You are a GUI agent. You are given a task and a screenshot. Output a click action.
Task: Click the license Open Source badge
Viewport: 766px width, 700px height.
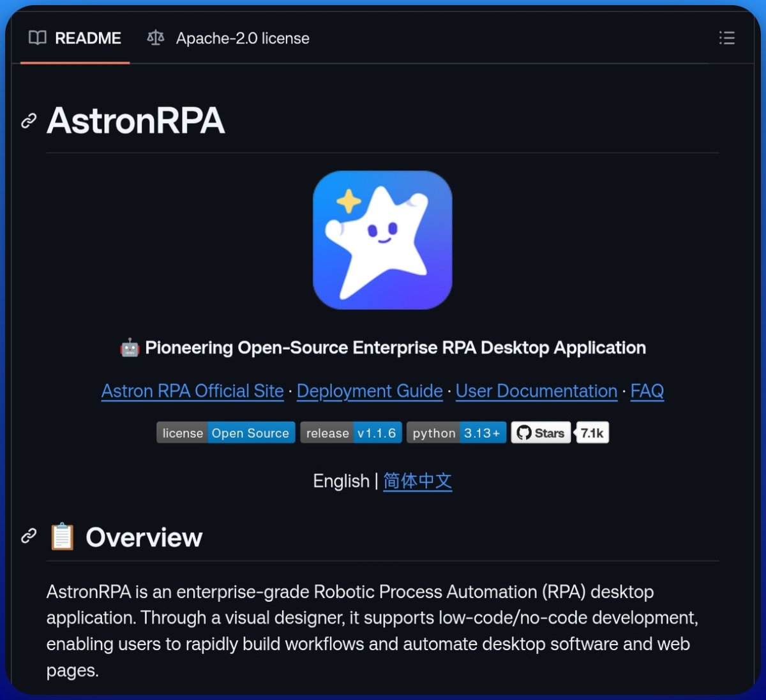[226, 433]
